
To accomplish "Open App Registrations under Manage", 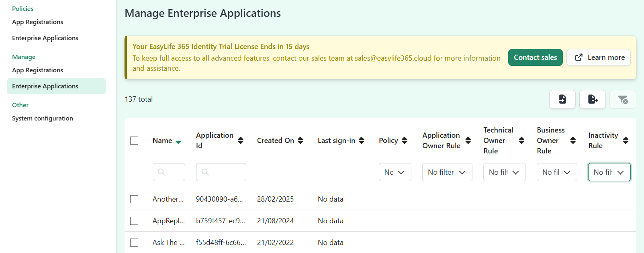I will [37, 70].
